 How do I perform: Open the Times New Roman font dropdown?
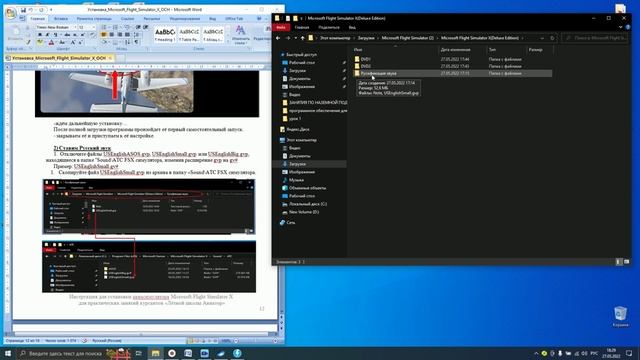pos(75,27)
